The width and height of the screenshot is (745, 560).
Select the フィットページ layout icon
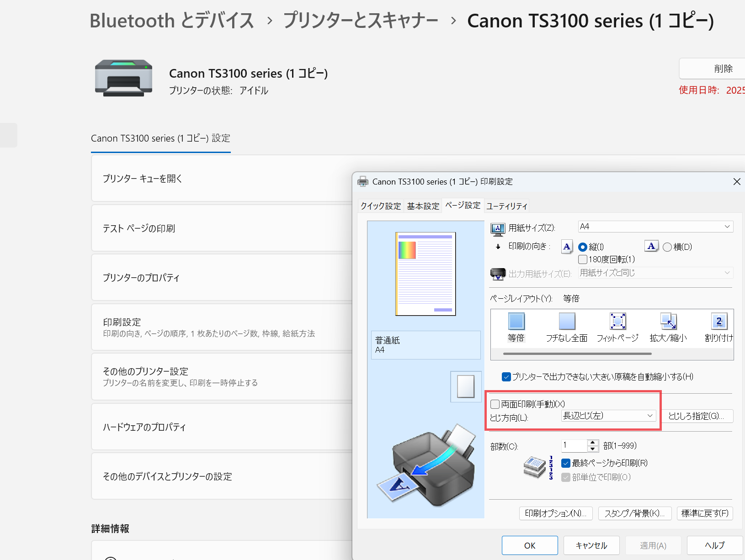617,322
